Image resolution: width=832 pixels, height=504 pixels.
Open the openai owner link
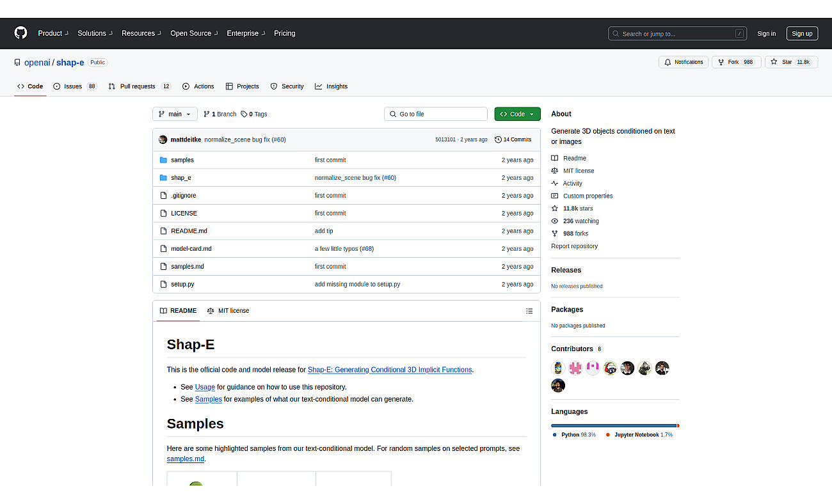tap(37, 63)
